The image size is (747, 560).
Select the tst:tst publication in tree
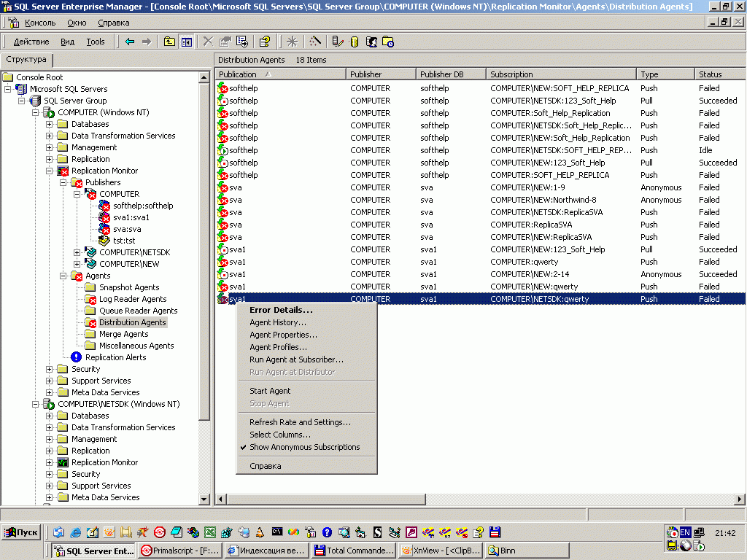click(124, 241)
